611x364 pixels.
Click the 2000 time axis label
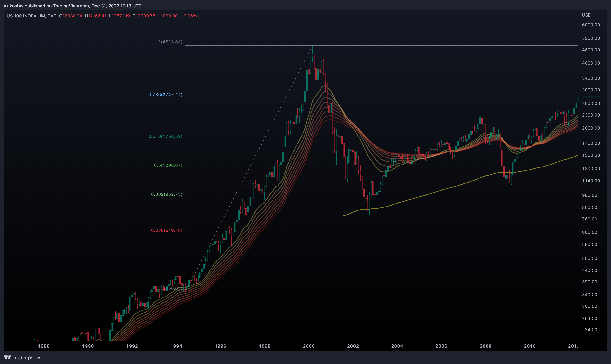(x=309, y=346)
